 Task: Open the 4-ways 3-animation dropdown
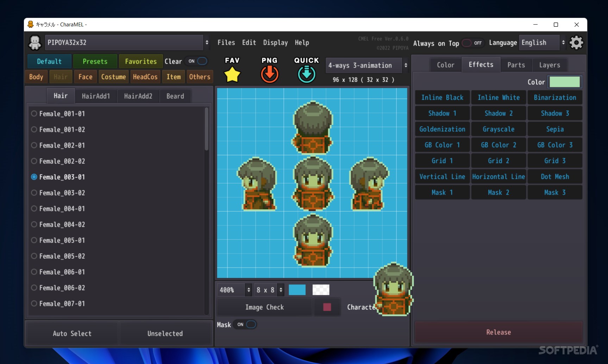366,65
